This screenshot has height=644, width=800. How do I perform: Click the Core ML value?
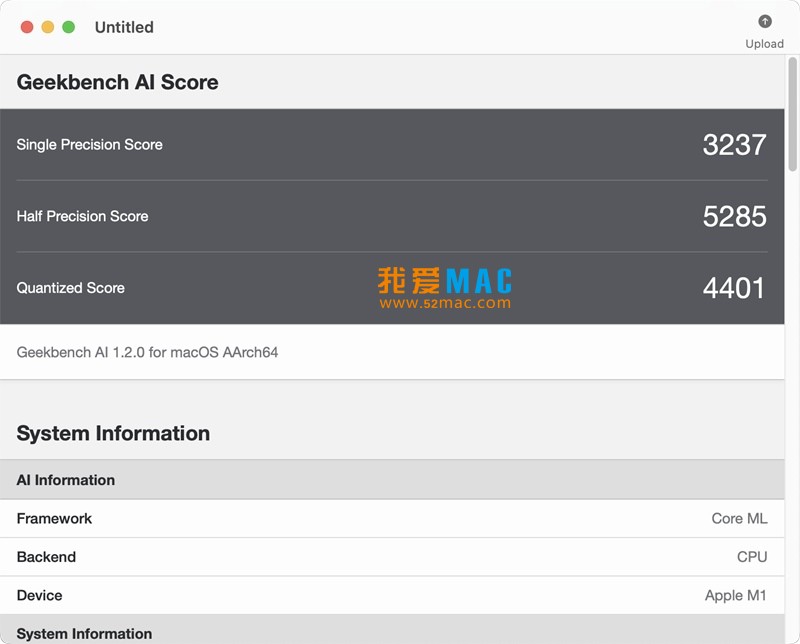[739, 518]
